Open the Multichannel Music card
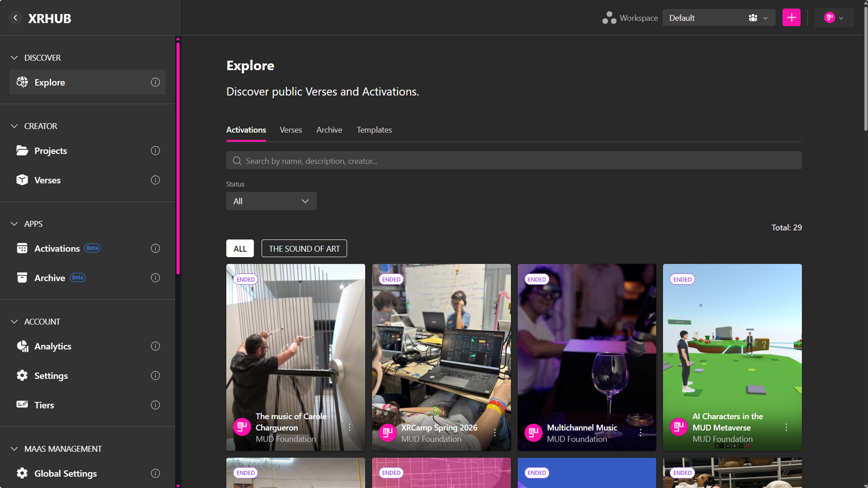868x488 pixels. click(x=587, y=358)
